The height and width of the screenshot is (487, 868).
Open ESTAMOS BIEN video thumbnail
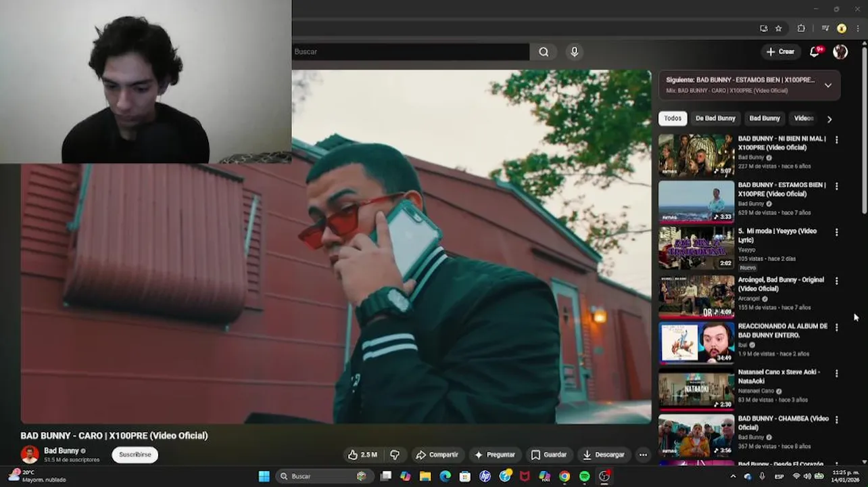coord(696,201)
